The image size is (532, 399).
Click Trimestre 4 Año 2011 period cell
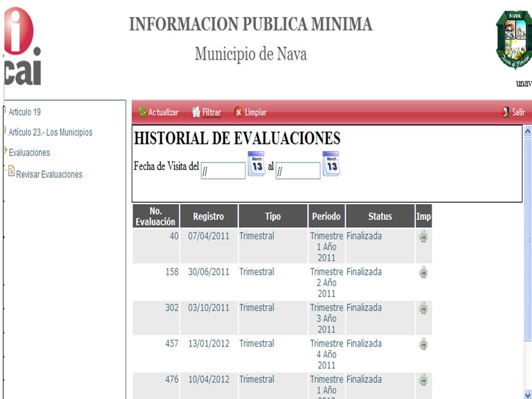pos(326,354)
